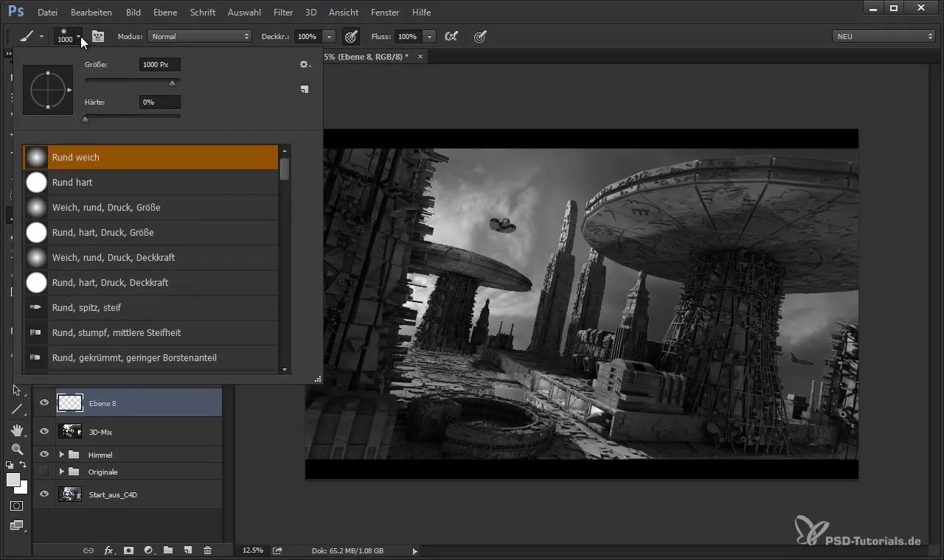This screenshot has width=944, height=560.
Task: Show the Originale group
Action: 44,472
